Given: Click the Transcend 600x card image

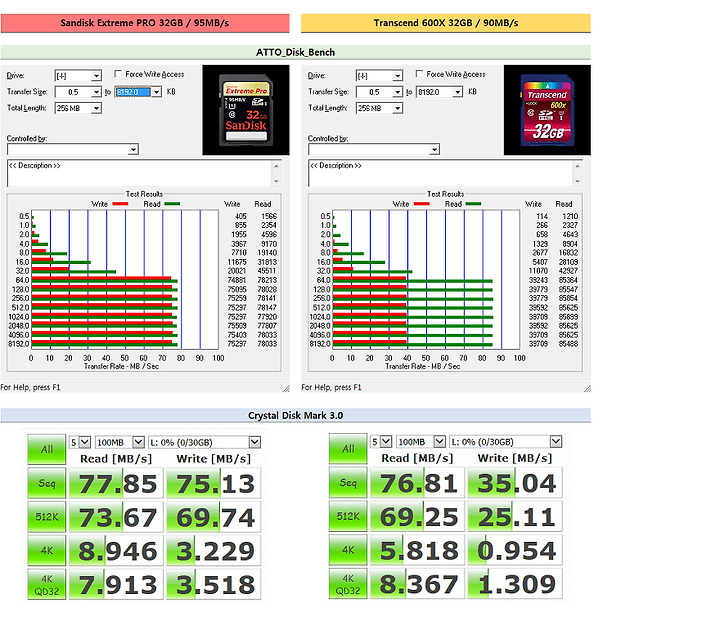Looking at the screenshot, I should pyautogui.click(x=547, y=110).
